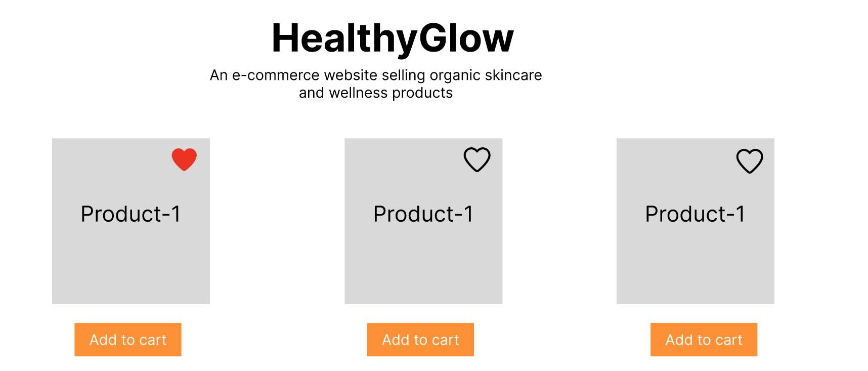Click the HealthyGlow site title
The image size is (868, 371).
(x=393, y=38)
